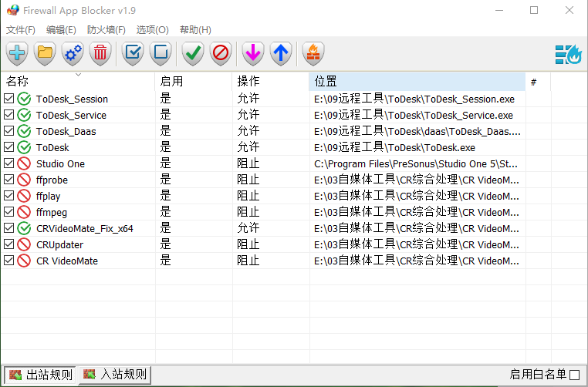
Task: Toggle the ToDesk_Daas rule checkbox
Action: (x=9, y=131)
